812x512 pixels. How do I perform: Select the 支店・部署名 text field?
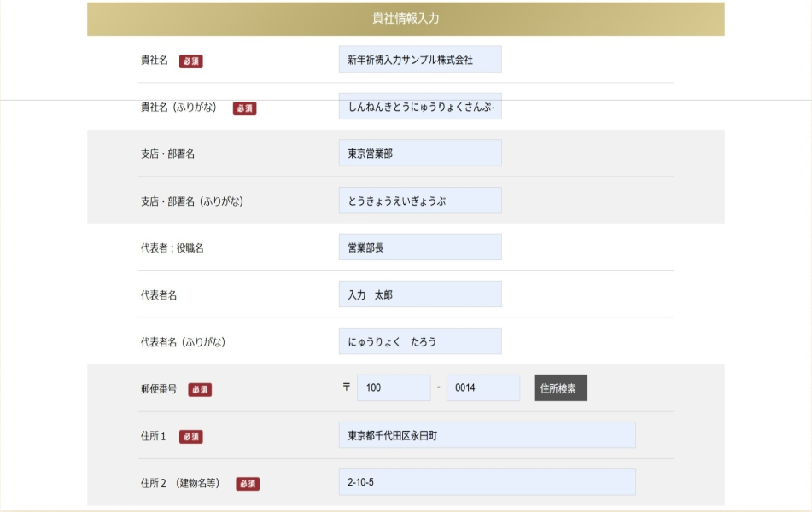[x=419, y=154]
